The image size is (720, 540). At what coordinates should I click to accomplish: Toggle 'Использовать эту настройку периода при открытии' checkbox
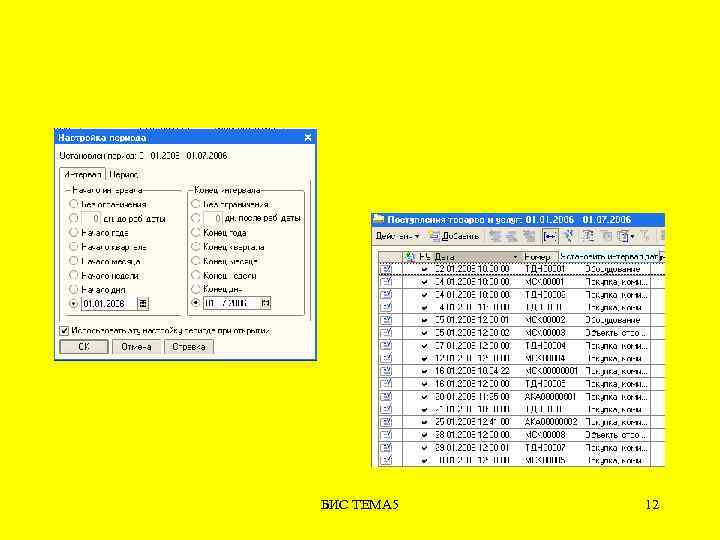coord(64,331)
